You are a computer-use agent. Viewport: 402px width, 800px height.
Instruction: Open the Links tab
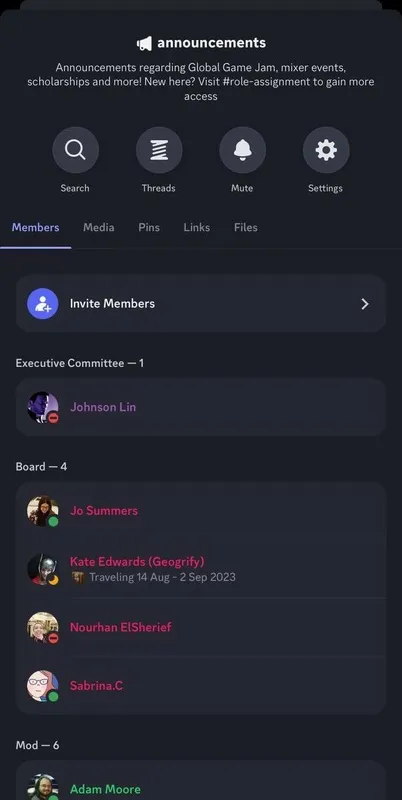(x=196, y=228)
